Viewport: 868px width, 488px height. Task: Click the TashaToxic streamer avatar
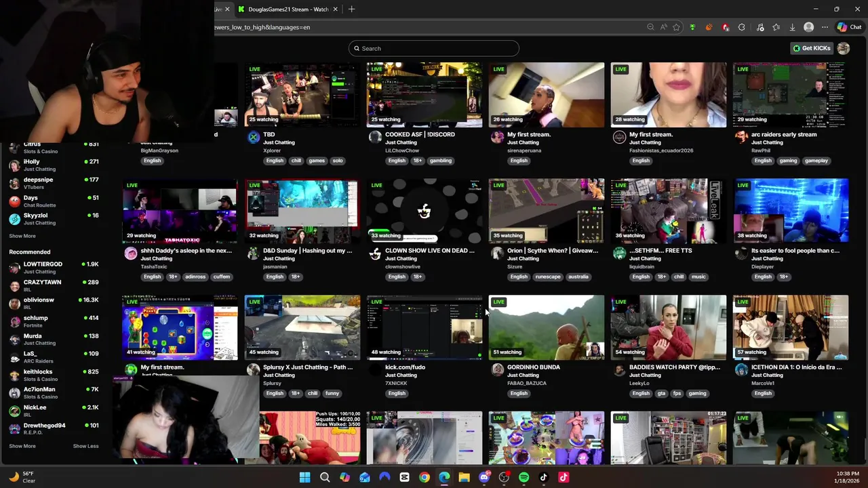131,253
